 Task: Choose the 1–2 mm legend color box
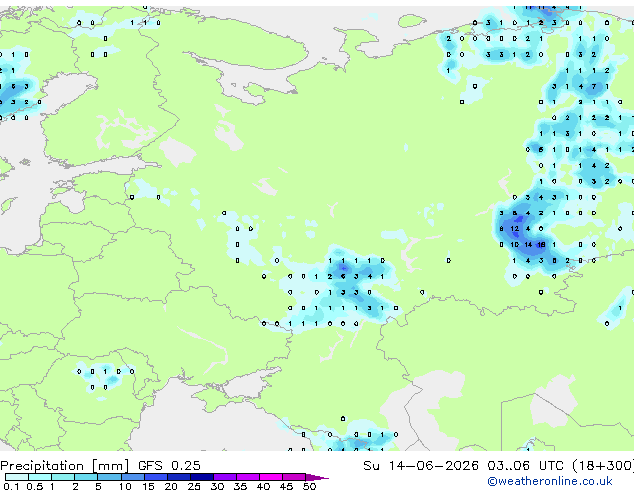pos(63,477)
